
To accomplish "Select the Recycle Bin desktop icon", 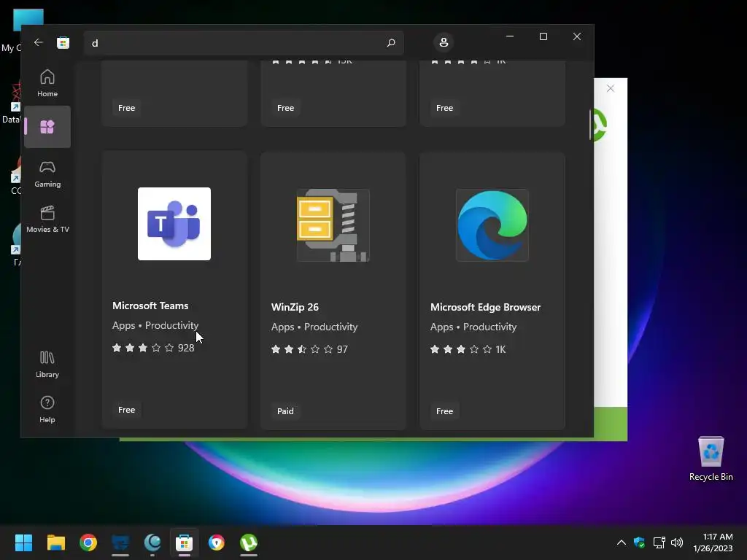I will click(x=711, y=459).
